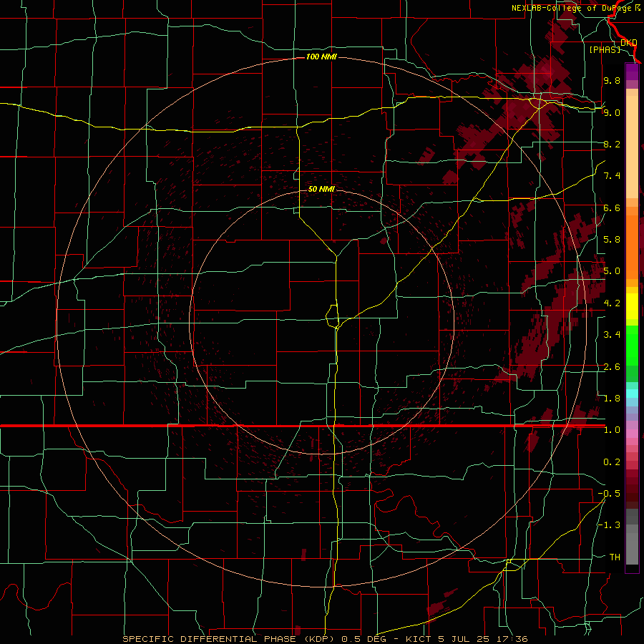The height and width of the screenshot is (644, 644).
Task: Click the yellow segment of the color bar
Action: pyautogui.click(x=632, y=306)
